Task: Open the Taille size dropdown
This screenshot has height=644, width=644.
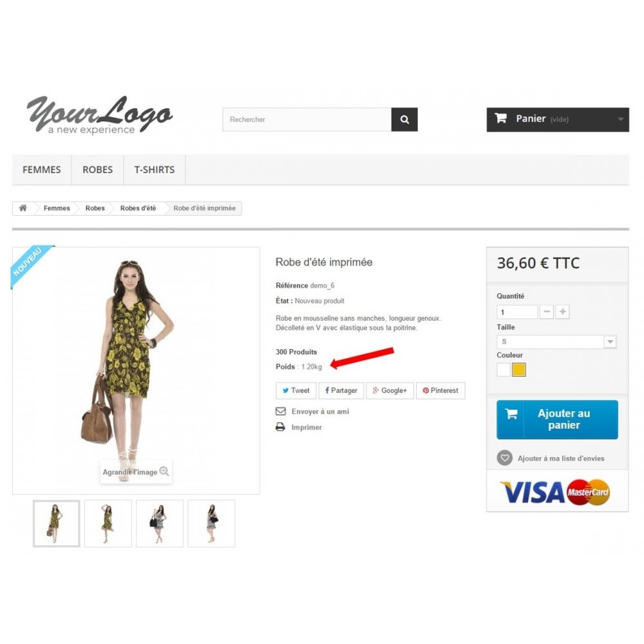Action: pos(556,342)
